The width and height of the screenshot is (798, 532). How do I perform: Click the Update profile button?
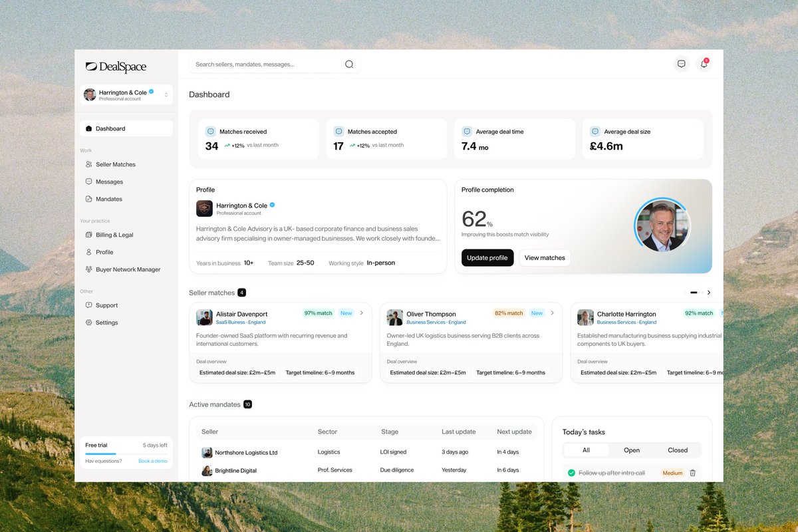(487, 258)
